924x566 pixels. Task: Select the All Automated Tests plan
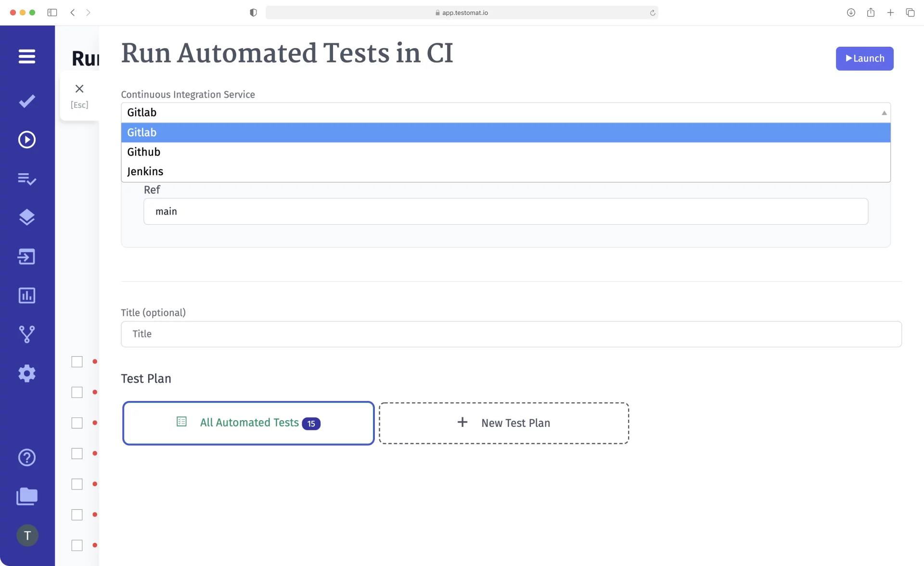pos(248,423)
